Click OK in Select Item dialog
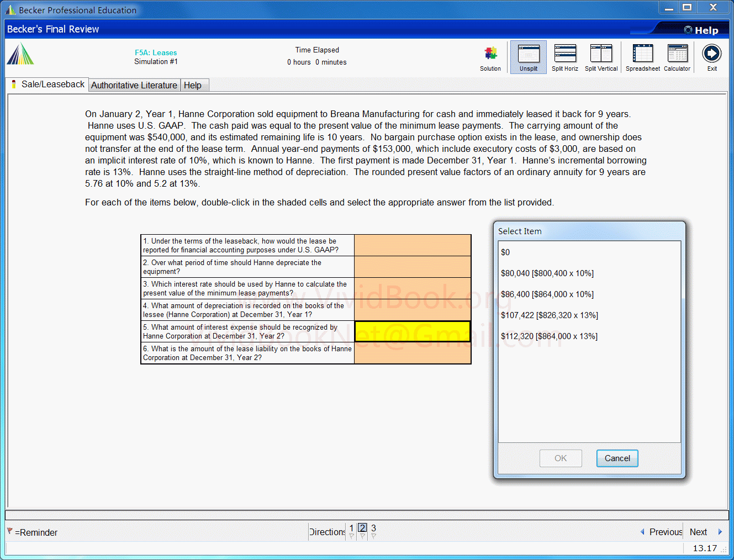734x560 pixels. point(561,458)
